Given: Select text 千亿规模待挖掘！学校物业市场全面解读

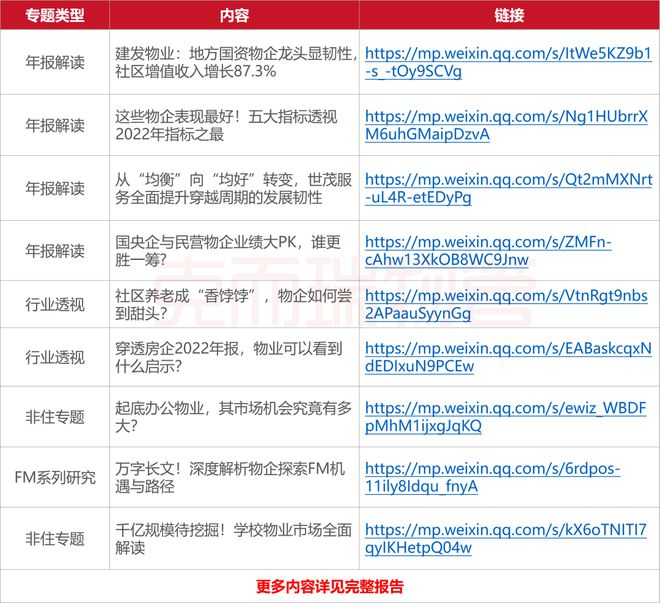Looking at the screenshot, I should coord(234,538).
